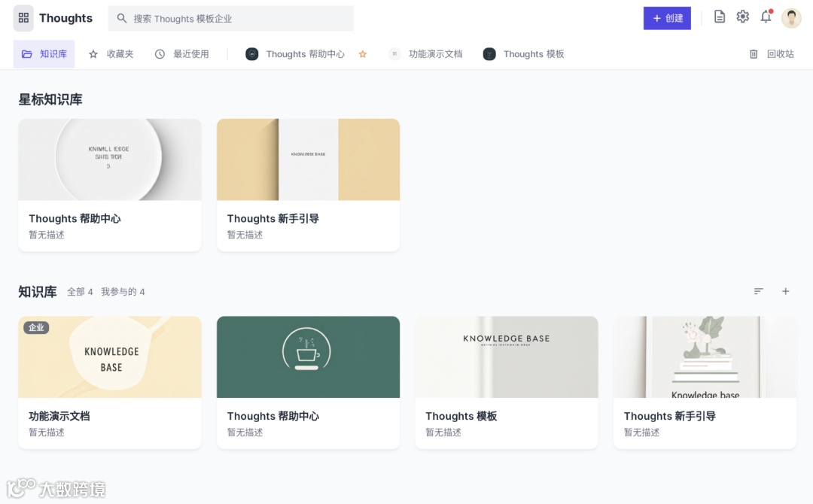Viewport: 813px width, 504px height.
Task: Click the 知识库 section heading
Action: (38, 292)
